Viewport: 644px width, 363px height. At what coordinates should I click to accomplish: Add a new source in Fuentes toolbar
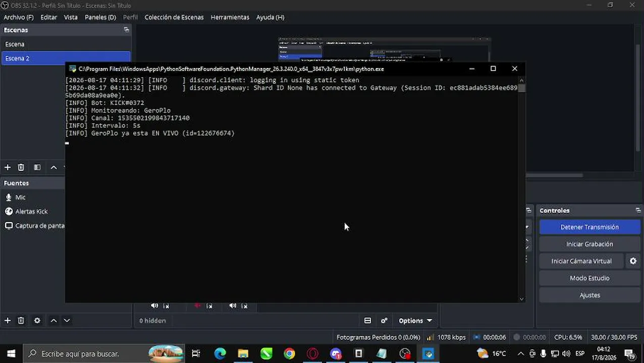[8, 321]
